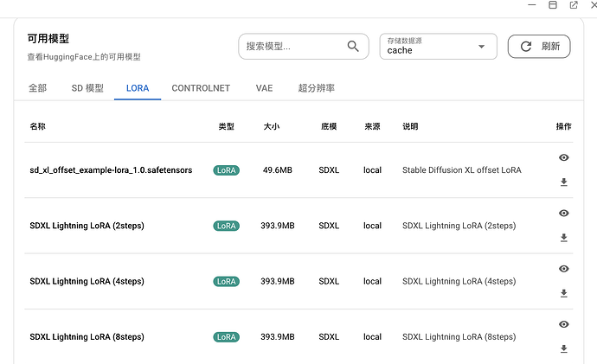The width and height of the screenshot is (597, 364).
Task: Minimize the window
Action: 532,5
